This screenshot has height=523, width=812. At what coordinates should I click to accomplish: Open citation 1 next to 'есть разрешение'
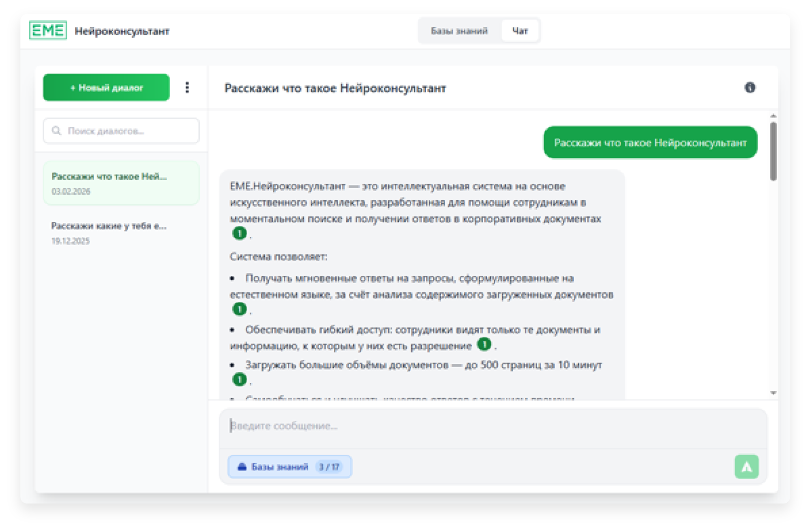[x=484, y=345]
